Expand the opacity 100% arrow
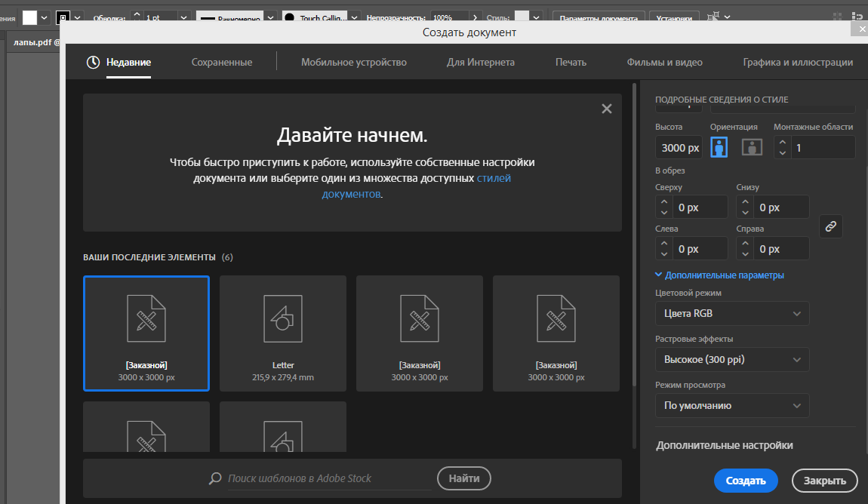 [475, 17]
